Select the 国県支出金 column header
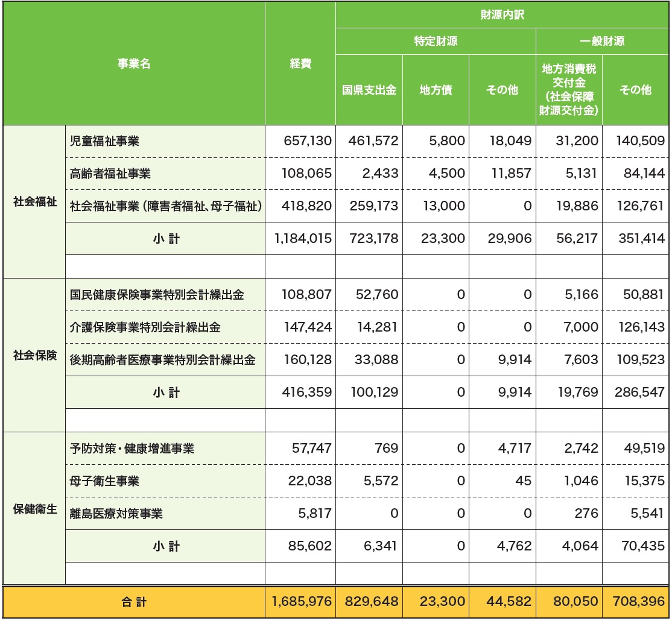This screenshot has width=672, height=621. (x=369, y=90)
